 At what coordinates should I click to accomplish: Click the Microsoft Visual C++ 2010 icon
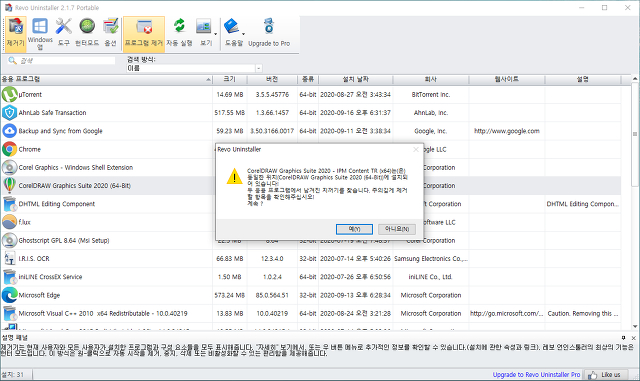(x=9, y=313)
